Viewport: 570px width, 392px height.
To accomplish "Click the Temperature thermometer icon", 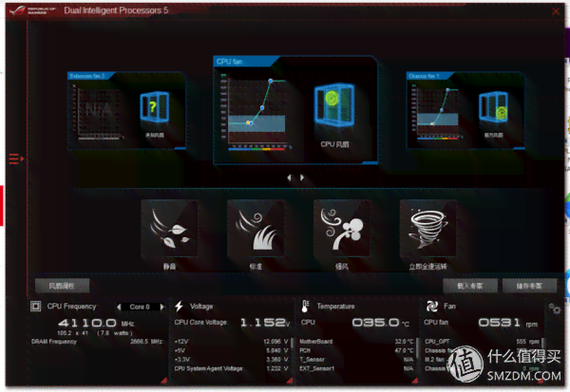I will (x=305, y=307).
